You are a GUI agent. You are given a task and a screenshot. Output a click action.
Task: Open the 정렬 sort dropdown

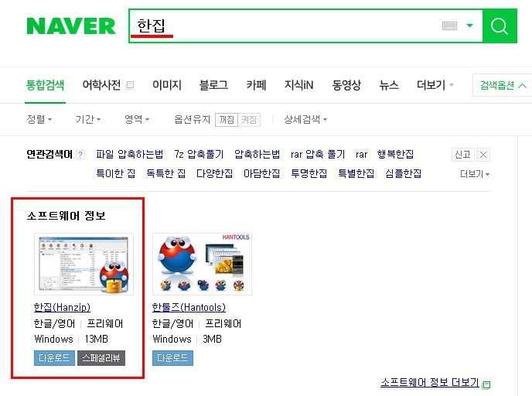coord(39,119)
